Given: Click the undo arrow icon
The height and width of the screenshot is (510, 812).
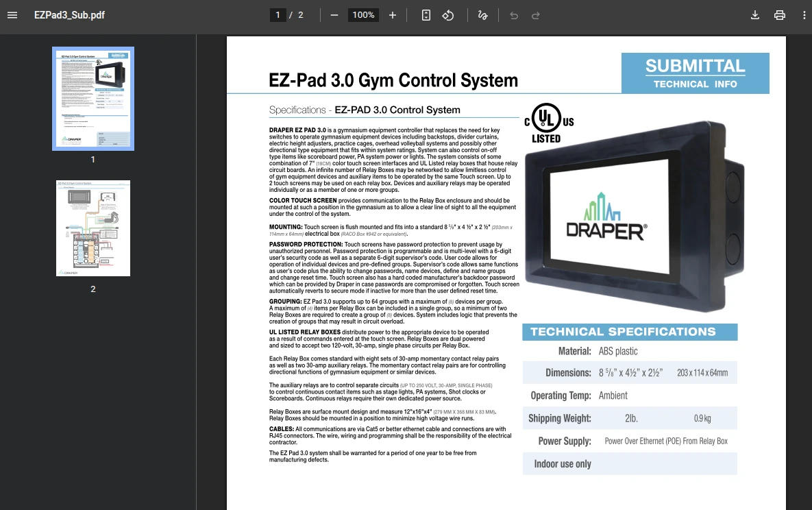Looking at the screenshot, I should point(514,16).
